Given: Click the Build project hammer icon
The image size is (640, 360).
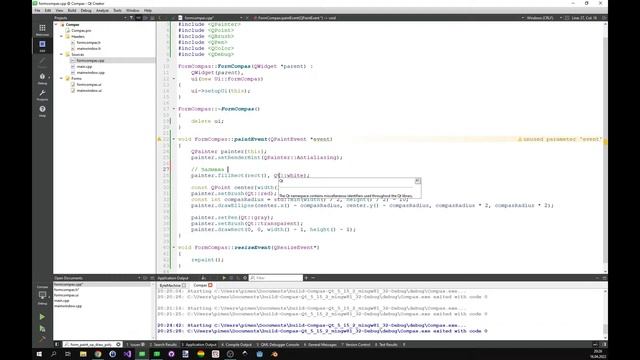Looking at the screenshot, I should coord(42,339).
